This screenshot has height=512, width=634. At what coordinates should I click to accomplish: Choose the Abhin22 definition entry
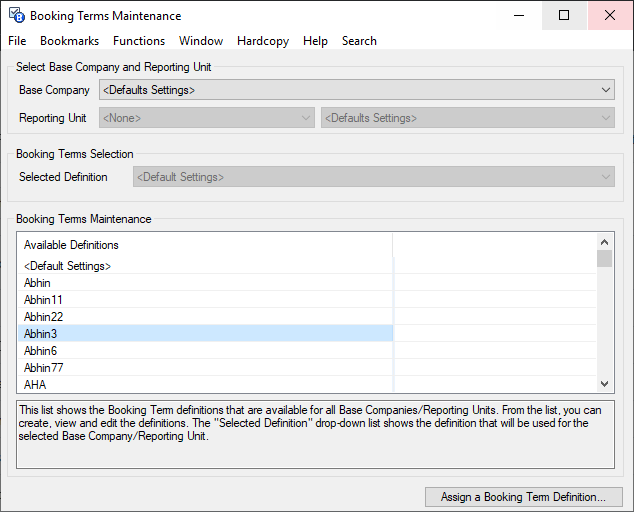pos(44,317)
